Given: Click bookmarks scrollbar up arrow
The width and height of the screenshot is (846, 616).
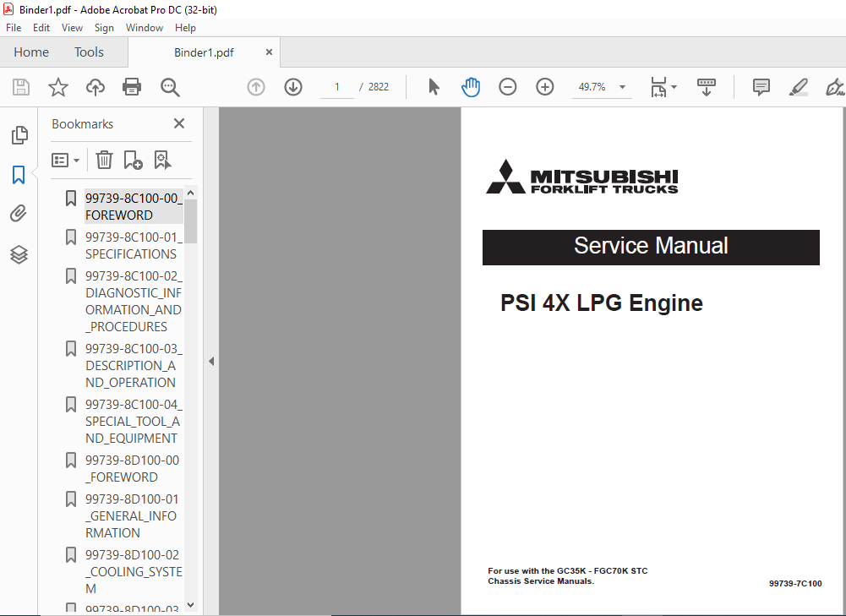Looking at the screenshot, I should coord(190,194).
